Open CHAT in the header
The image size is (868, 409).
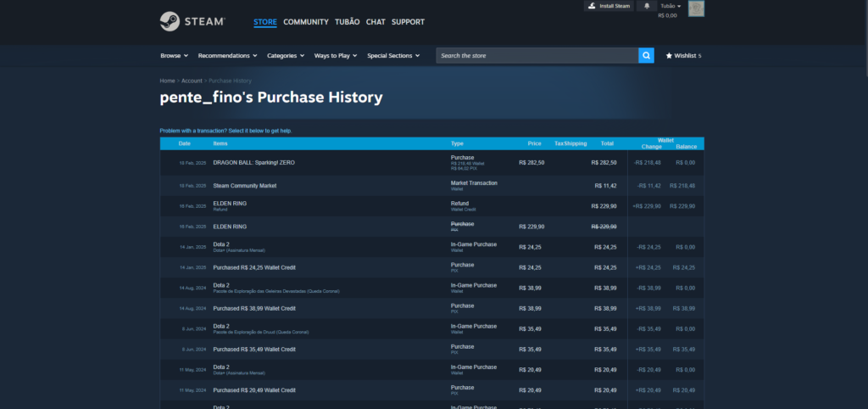(x=376, y=22)
